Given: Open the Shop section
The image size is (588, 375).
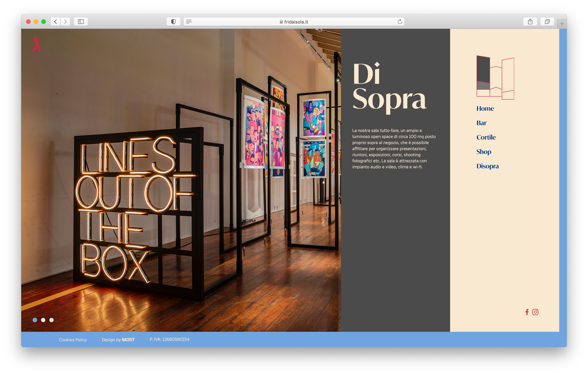Looking at the screenshot, I should [484, 152].
